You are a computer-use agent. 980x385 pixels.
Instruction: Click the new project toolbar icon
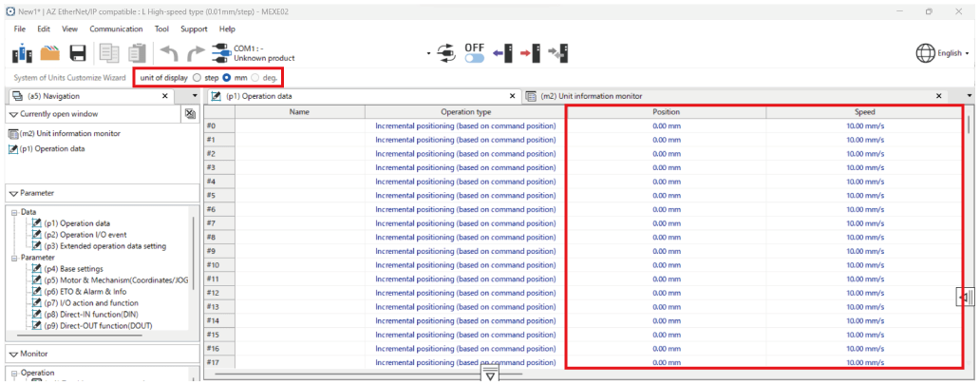(x=22, y=52)
